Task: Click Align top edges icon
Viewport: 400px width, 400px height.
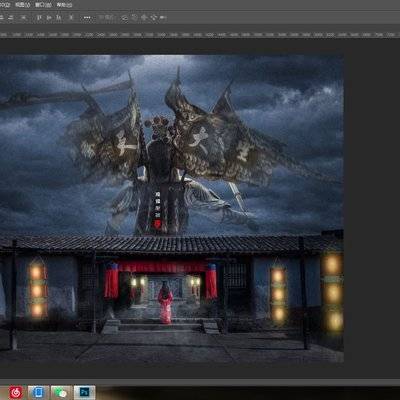Action: click(x=39, y=18)
